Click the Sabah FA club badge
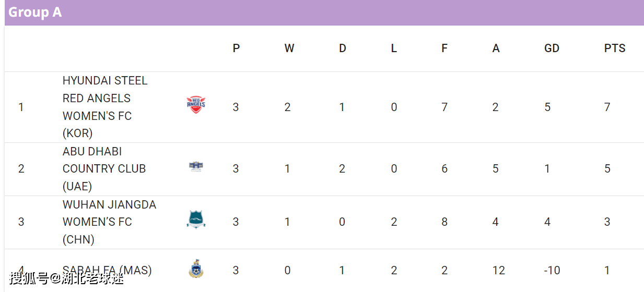Screen dimensions: 644x292 click(196, 269)
